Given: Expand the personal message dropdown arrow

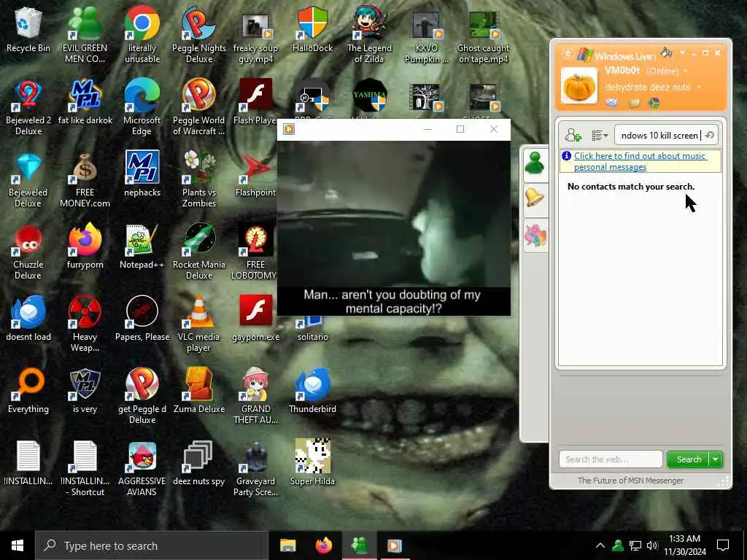Looking at the screenshot, I should coord(699,87).
